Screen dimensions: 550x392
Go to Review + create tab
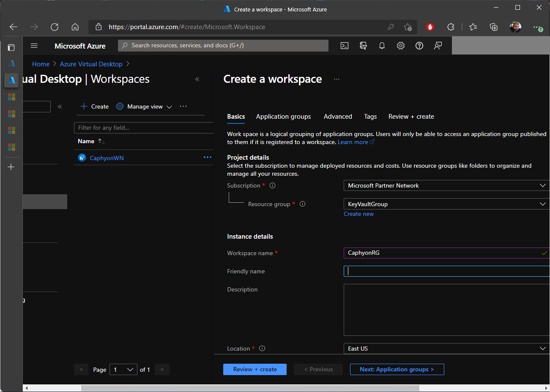point(411,117)
